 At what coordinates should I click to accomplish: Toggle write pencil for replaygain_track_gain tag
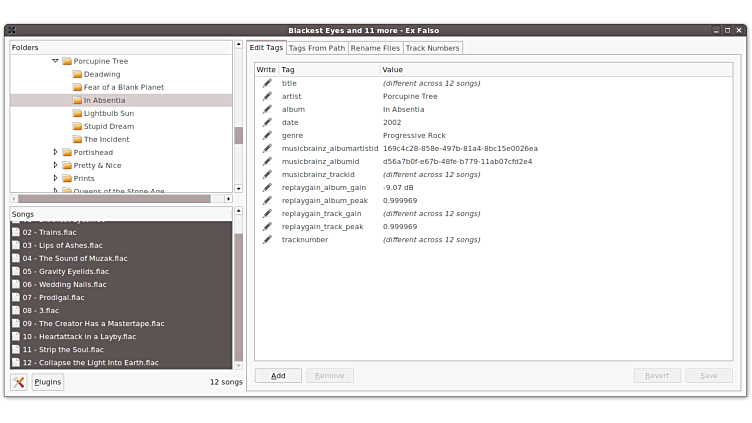pyautogui.click(x=267, y=213)
